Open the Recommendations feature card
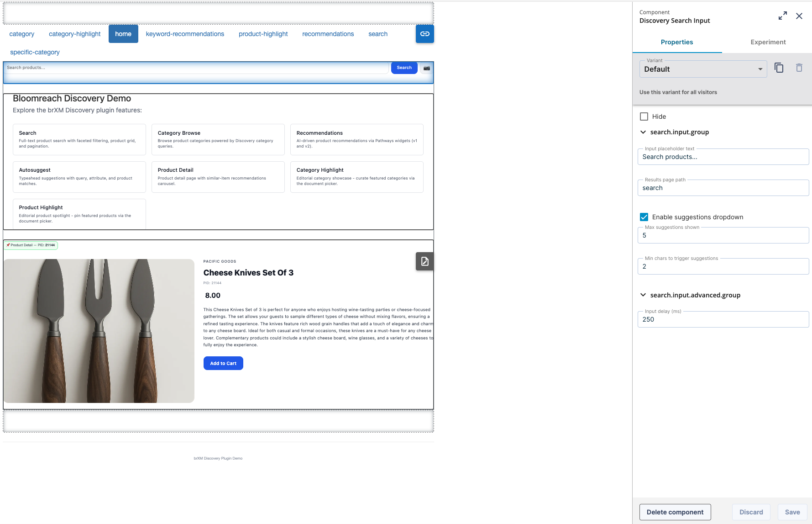This screenshot has height=524, width=812. (x=357, y=139)
